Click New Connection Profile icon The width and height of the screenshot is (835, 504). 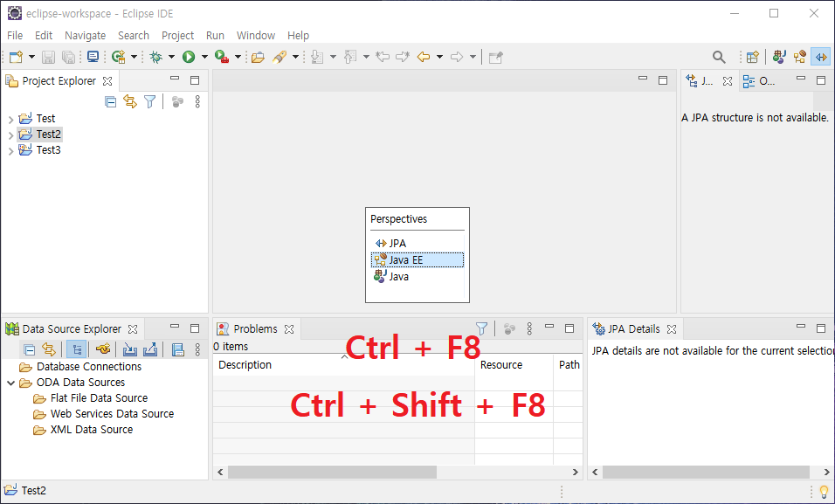(103, 349)
